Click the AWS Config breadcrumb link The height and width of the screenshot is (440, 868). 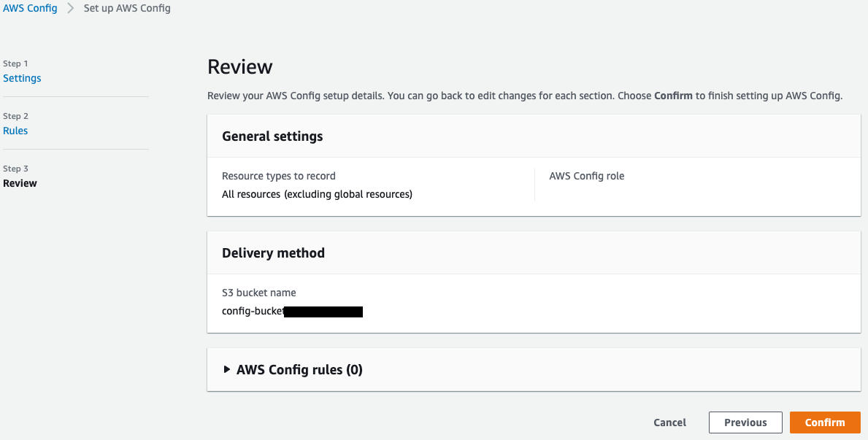(x=30, y=9)
